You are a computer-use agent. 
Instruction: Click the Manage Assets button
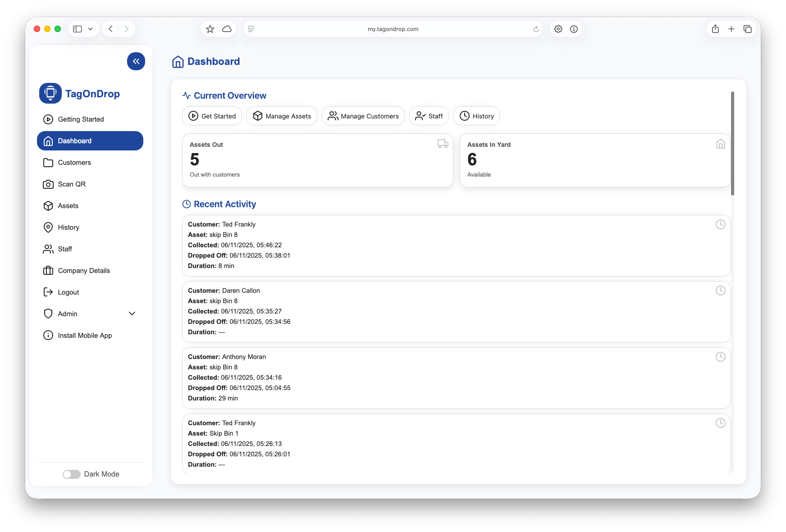click(x=282, y=116)
